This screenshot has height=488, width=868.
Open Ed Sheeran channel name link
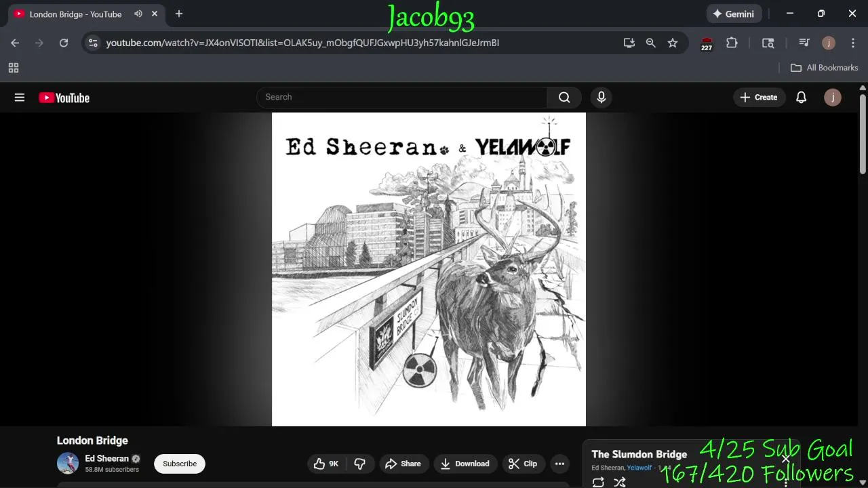tap(106, 459)
